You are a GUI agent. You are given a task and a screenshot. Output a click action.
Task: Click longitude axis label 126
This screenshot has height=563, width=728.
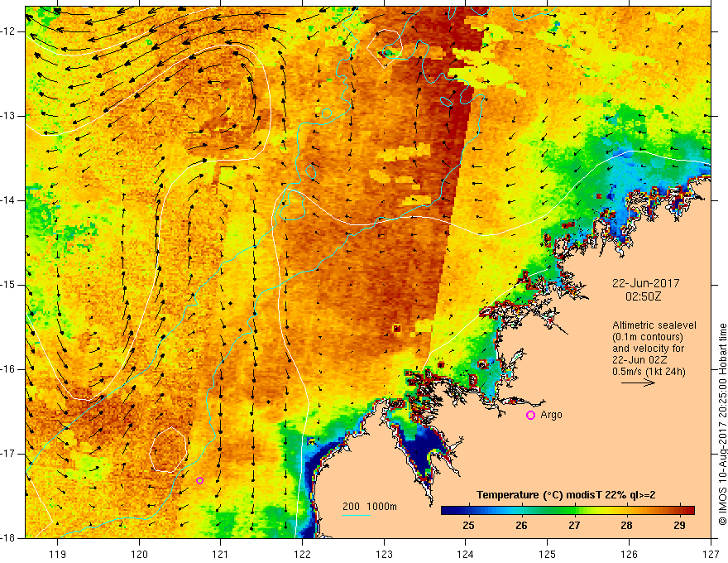(629, 554)
